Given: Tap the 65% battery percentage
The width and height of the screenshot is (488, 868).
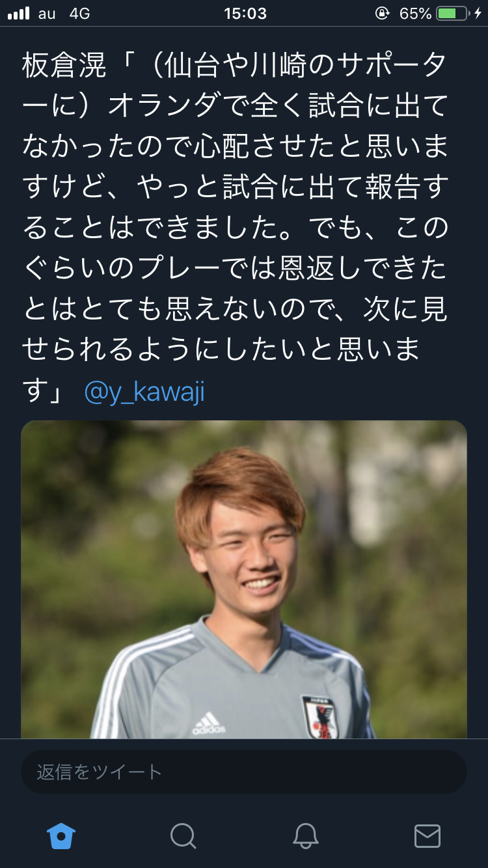Looking at the screenshot, I should click(415, 13).
